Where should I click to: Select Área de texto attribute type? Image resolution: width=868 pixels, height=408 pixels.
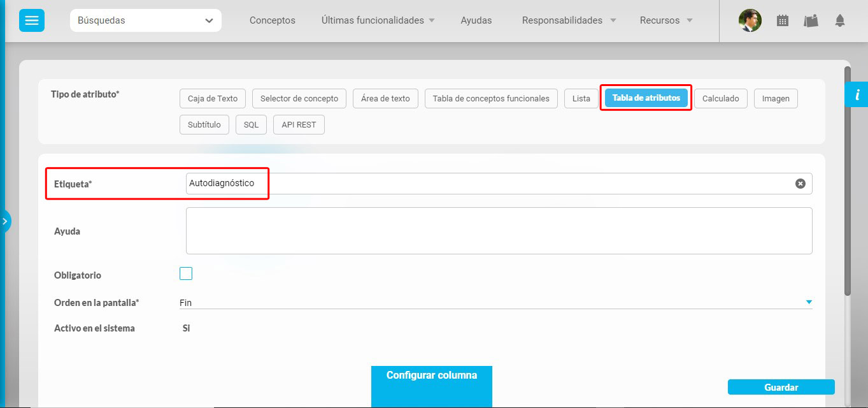pos(385,99)
